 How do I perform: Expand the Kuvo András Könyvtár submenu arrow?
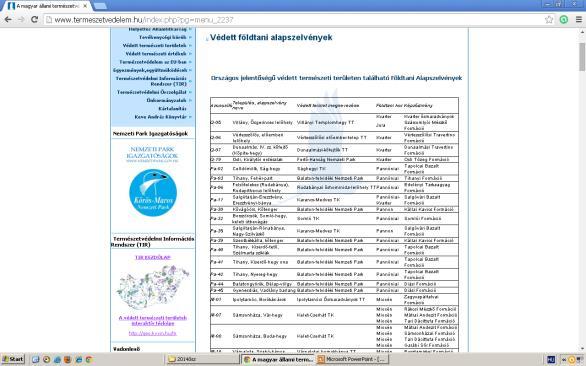point(190,117)
